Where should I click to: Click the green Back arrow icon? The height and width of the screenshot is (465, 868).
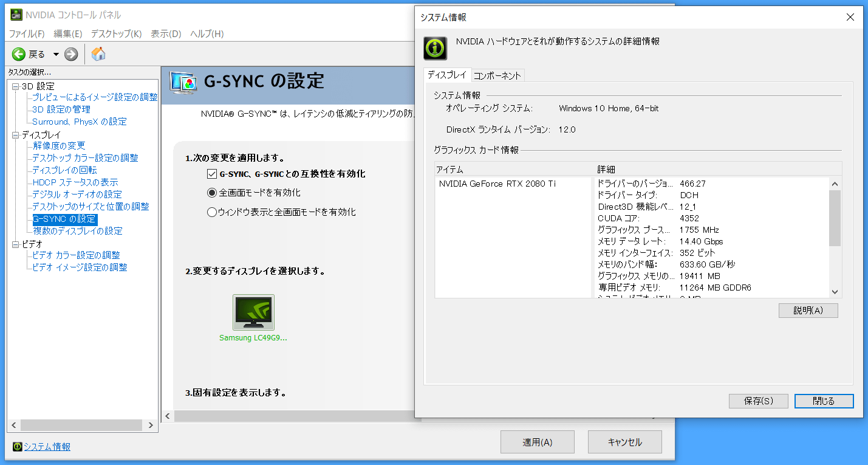pyautogui.click(x=18, y=54)
